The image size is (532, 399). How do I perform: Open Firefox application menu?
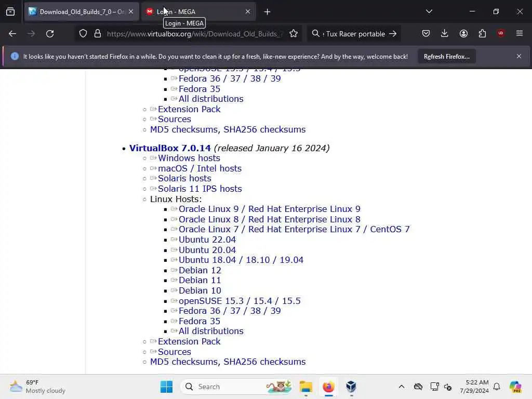[520, 33]
